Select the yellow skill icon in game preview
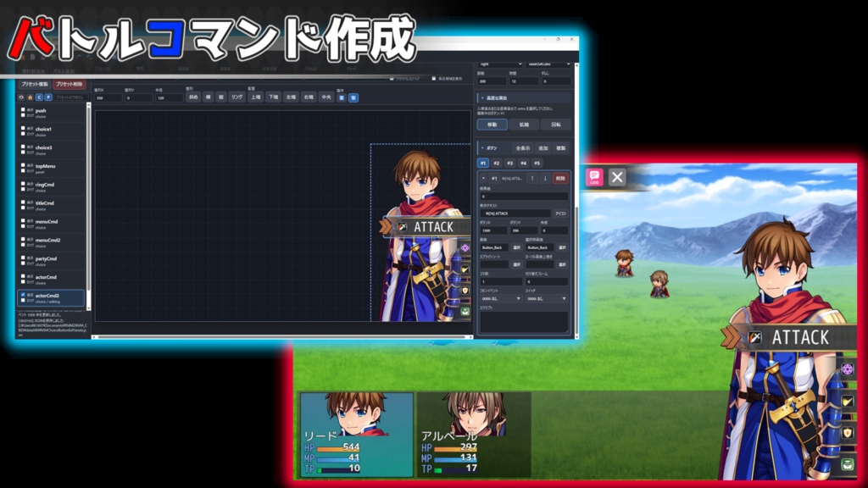 tap(848, 401)
